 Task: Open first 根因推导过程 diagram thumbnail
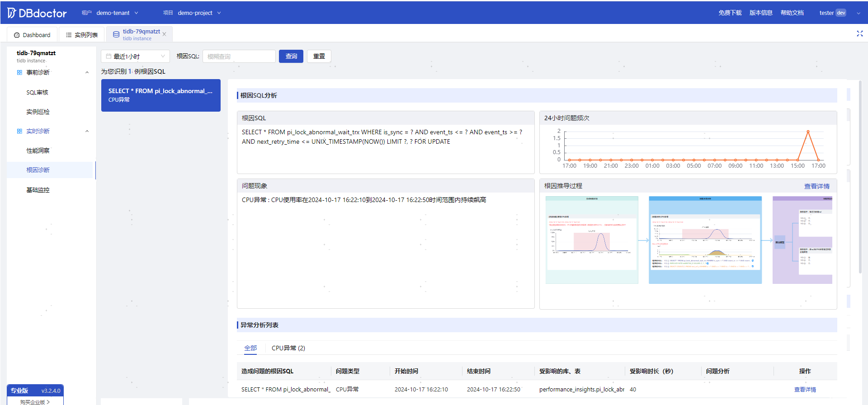[x=592, y=240]
